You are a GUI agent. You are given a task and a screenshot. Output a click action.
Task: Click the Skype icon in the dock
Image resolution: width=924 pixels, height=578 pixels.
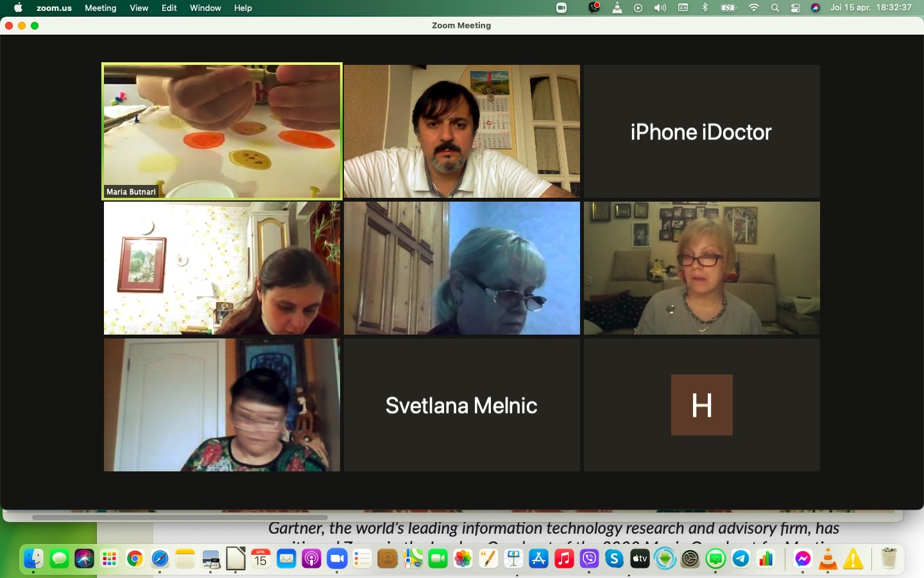click(614, 559)
